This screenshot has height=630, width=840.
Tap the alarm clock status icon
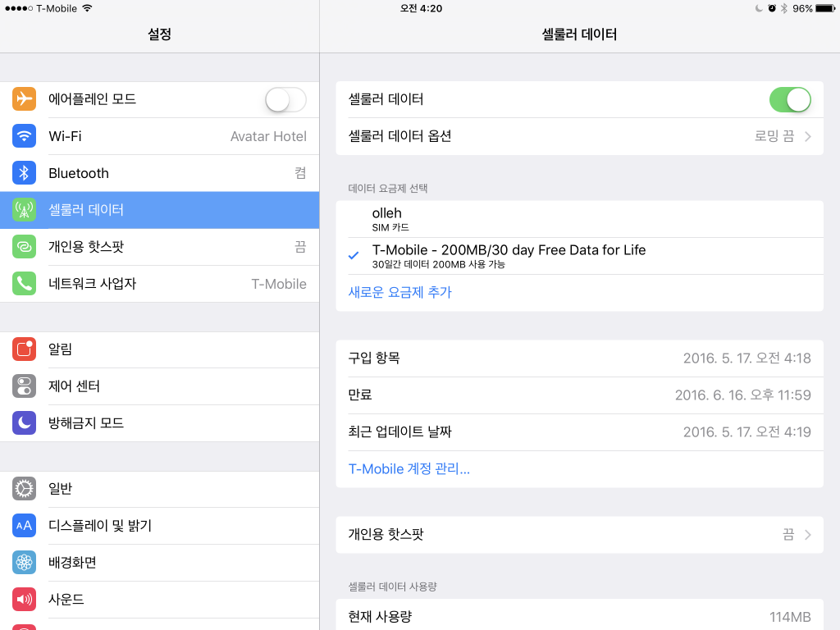point(771,8)
